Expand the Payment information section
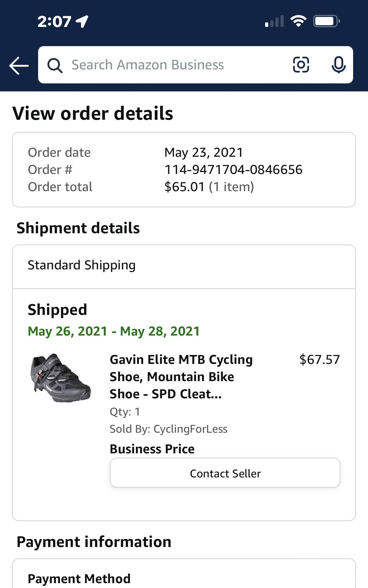Screen dimensions: 368x588 94,542
